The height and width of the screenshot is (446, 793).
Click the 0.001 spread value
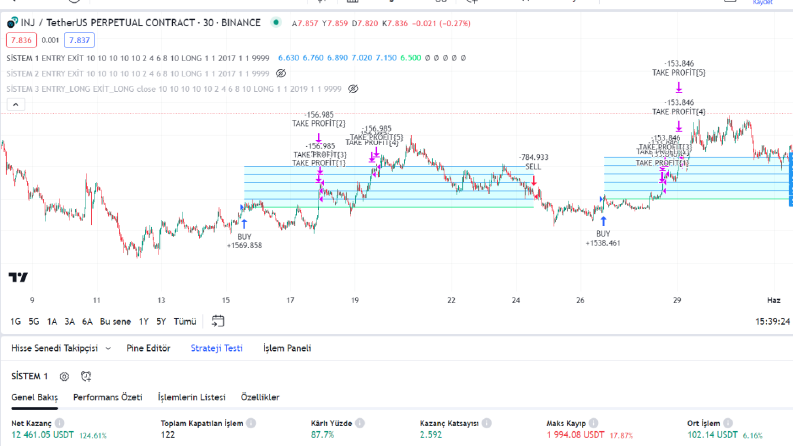50,40
